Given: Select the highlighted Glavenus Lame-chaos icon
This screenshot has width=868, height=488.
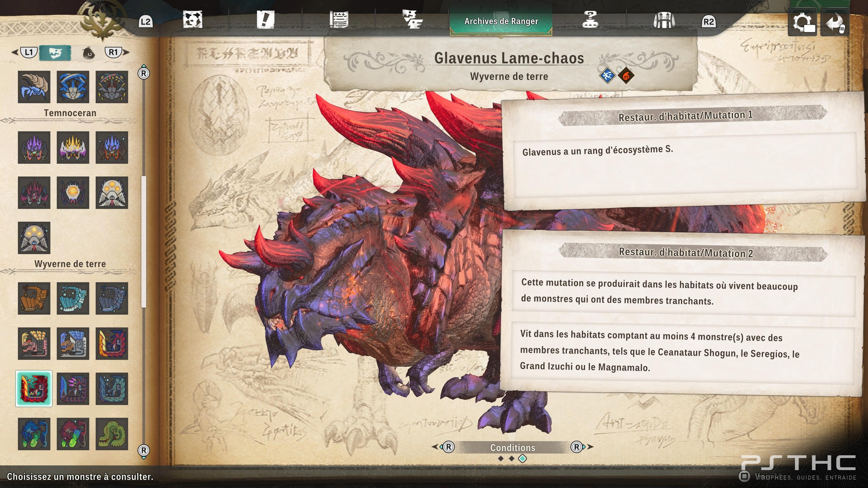Looking at the screenshot, I should pyautogui.click(x=34, y=389).
